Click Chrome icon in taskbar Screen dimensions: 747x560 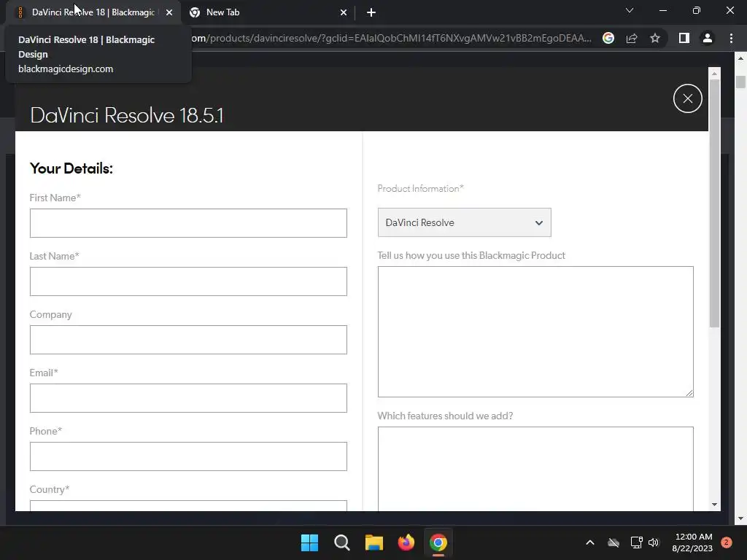tap(438, 542)
